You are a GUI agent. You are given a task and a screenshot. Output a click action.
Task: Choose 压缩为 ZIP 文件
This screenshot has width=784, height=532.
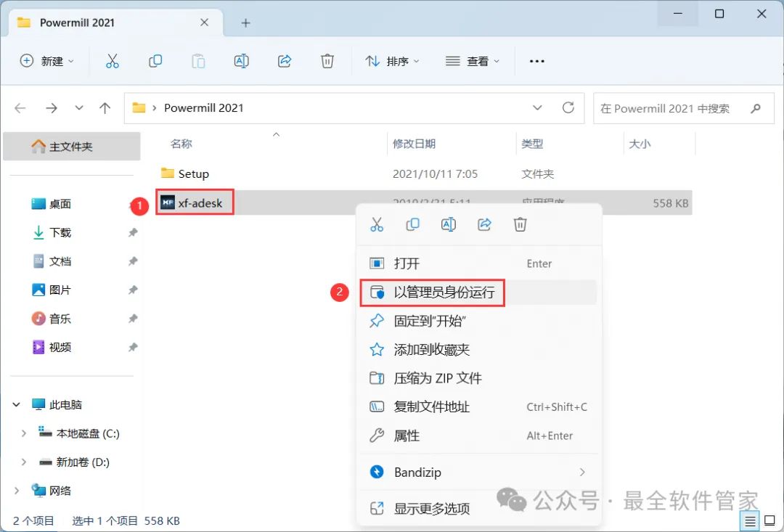point(478,378)
